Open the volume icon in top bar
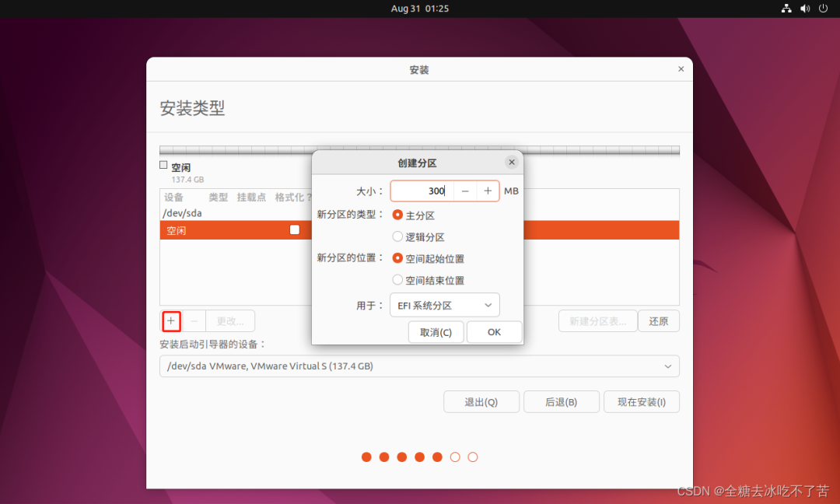Image resolution: width=840 pixels, height=504 pixels. 804,9
